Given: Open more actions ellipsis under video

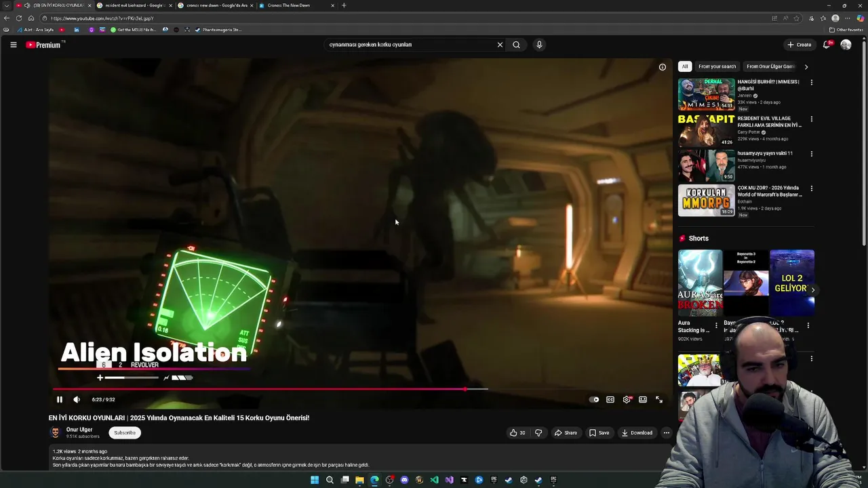Looking at the screenshot, I should pos(667,433).
